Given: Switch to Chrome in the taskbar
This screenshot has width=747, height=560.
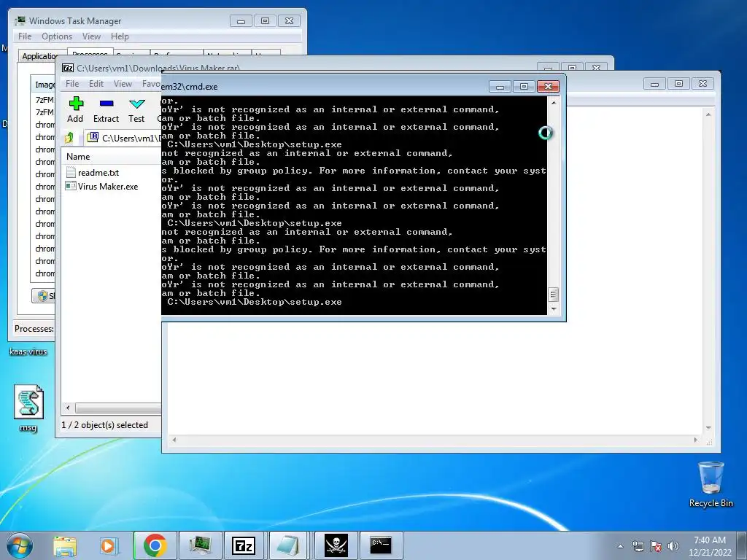Looking at the screenshot, I should coord(155,545).
